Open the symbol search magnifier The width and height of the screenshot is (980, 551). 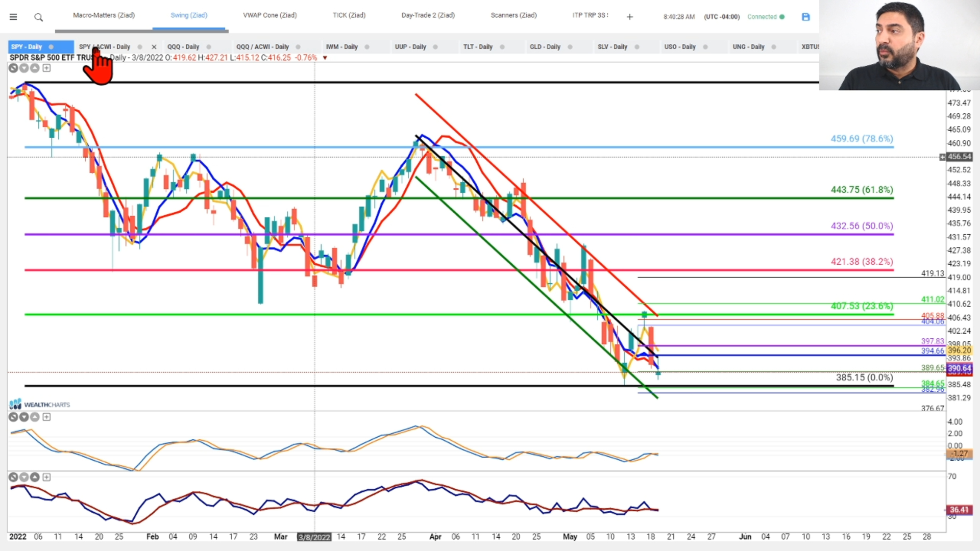pyautogui.click(x=38, y=17)
